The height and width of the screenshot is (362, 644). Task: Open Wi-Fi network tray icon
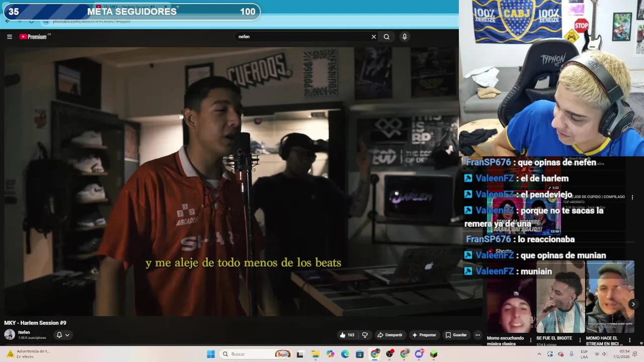coord(597,354)
